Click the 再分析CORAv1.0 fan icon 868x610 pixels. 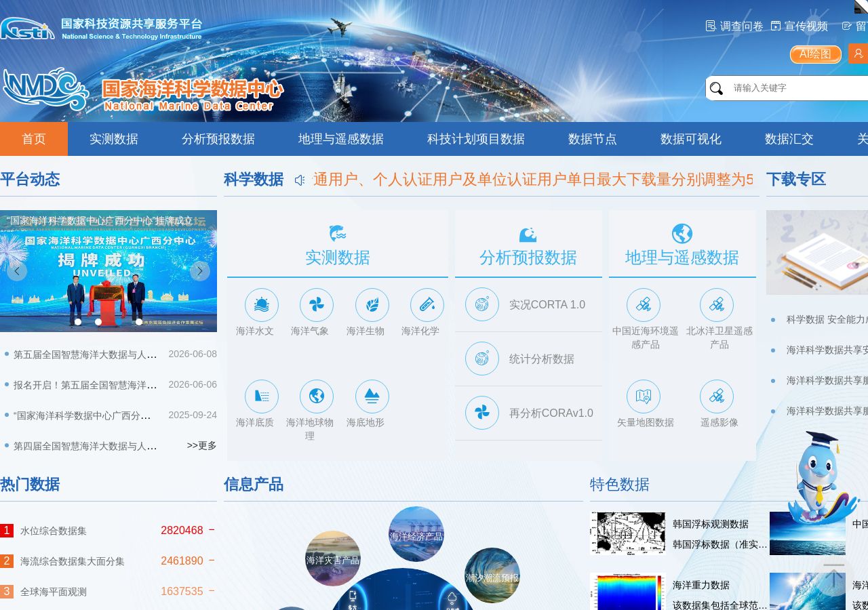coord(482,413)
